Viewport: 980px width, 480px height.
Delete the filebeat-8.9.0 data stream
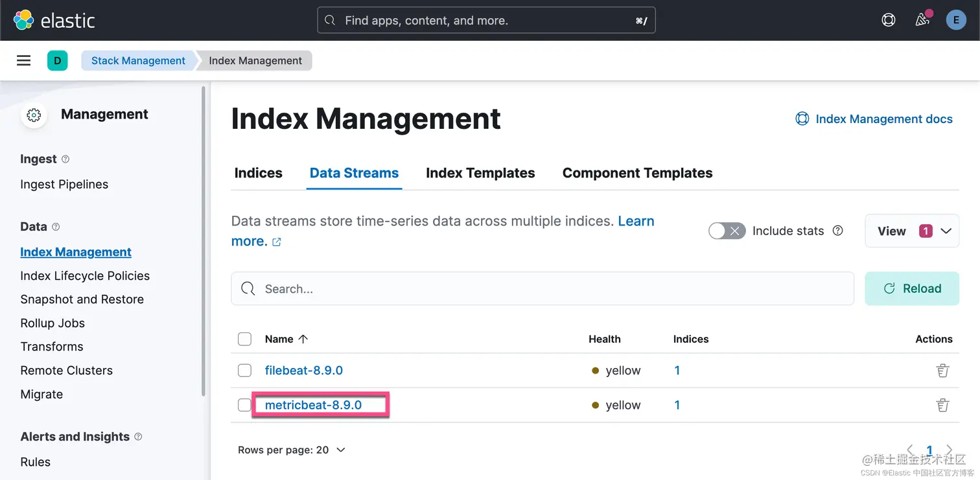[942, 371]
